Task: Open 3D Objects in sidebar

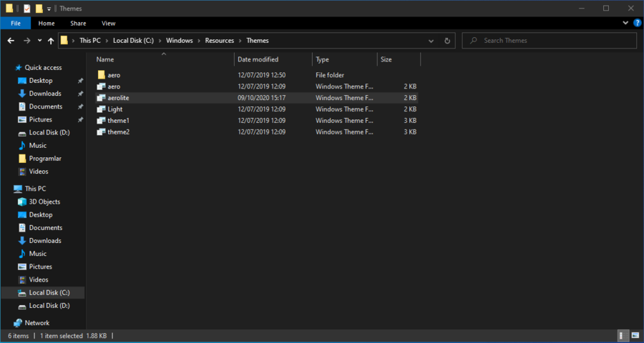Action: tap(44, 202)
